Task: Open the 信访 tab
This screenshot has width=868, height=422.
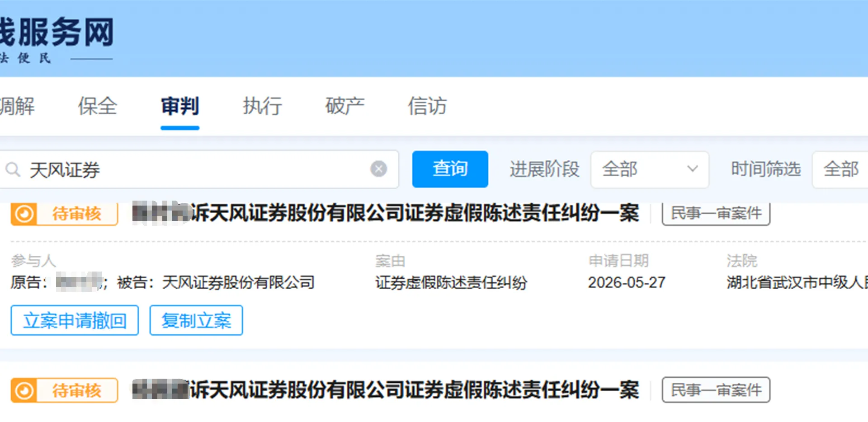Action: [427, 107]
